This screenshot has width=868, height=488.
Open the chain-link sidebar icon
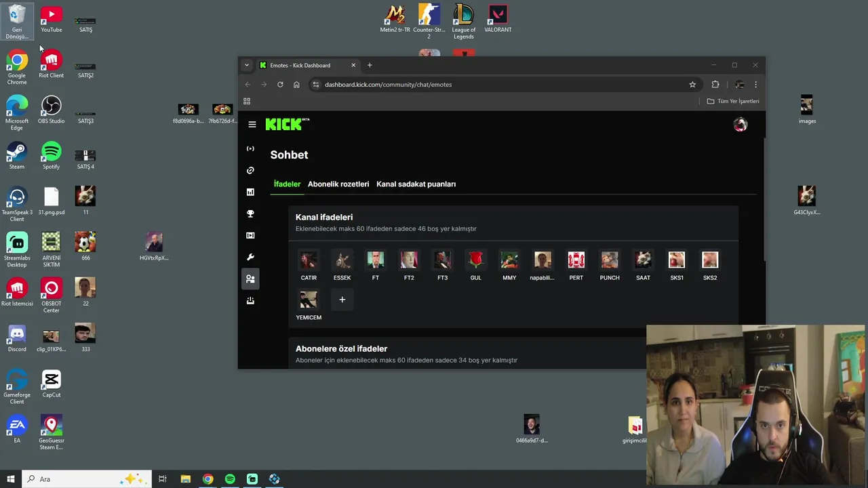tap(250, 170)
